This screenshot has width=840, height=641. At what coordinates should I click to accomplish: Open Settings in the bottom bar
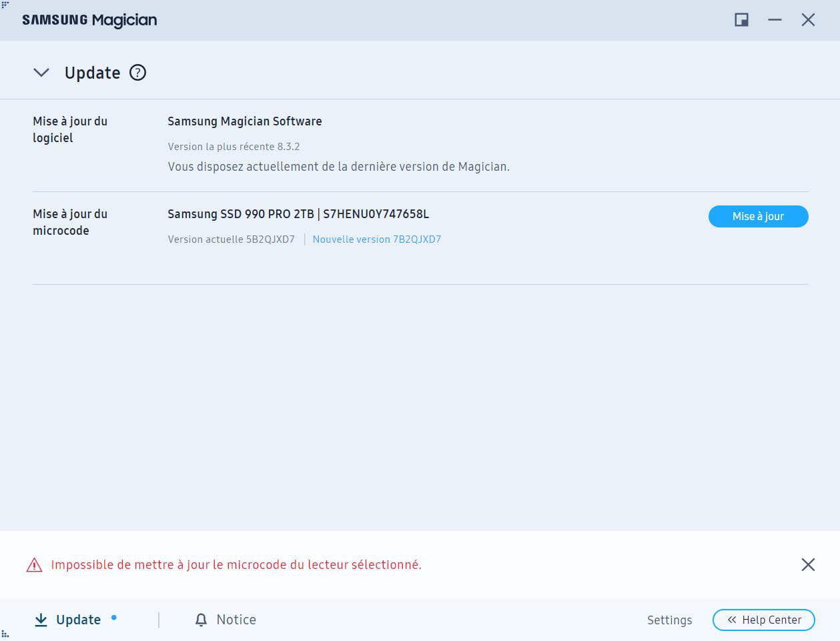click(669, 620)
